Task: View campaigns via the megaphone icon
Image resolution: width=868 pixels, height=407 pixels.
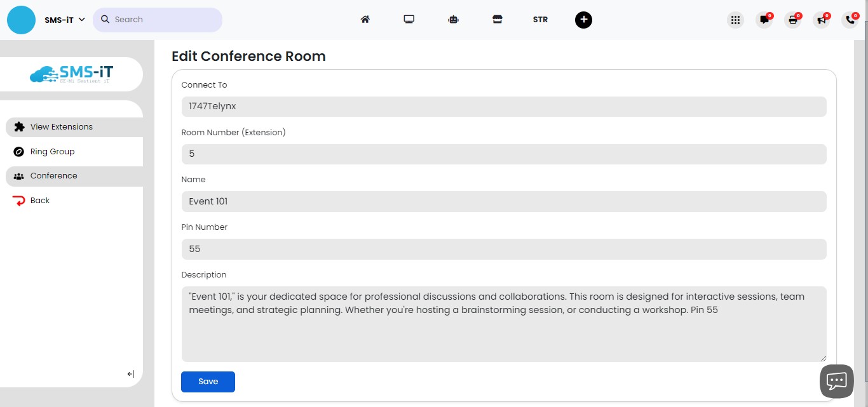Action: tap(821, 20)
